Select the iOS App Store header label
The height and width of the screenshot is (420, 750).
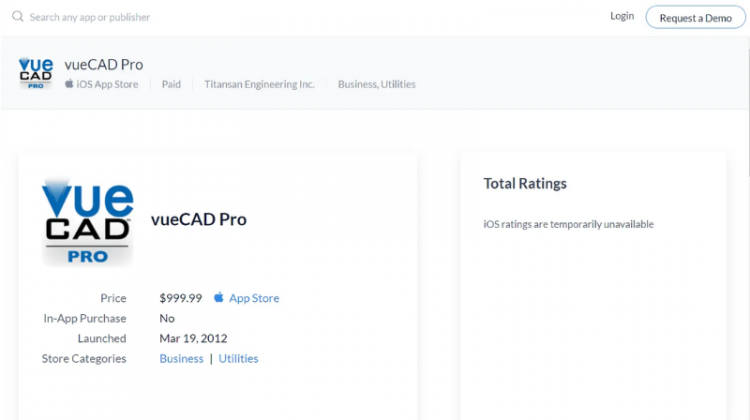click(x=107, y=84)
